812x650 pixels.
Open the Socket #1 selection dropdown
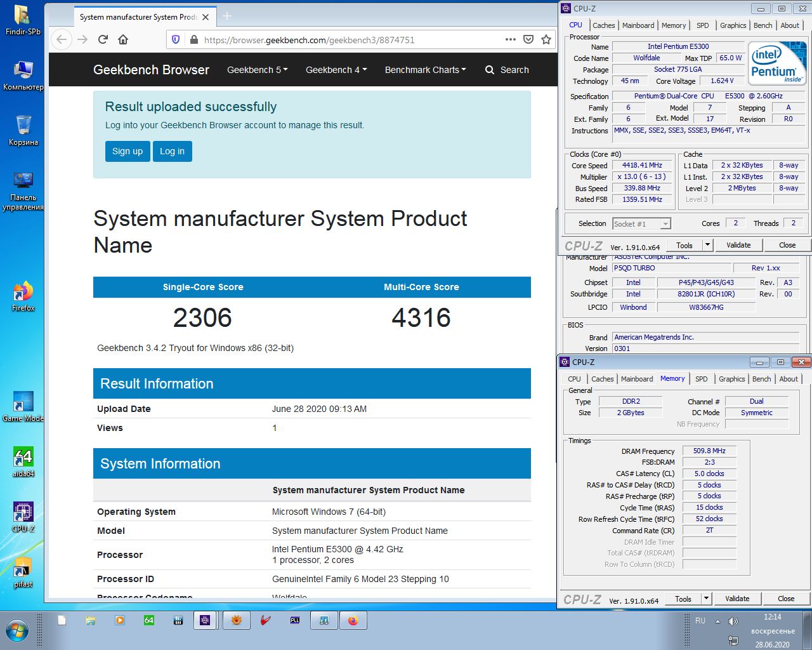pos(641,223)
